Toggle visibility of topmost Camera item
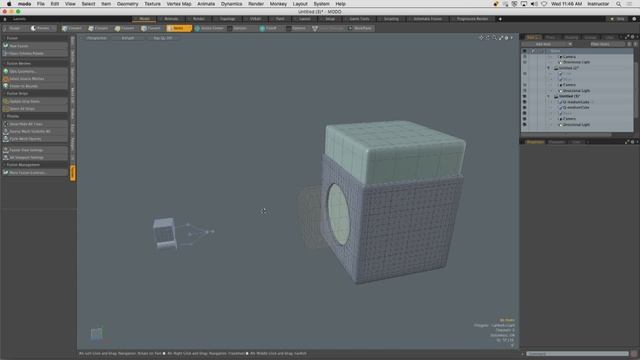The width and height of the screenshot is (640, 360). [524, 57]
